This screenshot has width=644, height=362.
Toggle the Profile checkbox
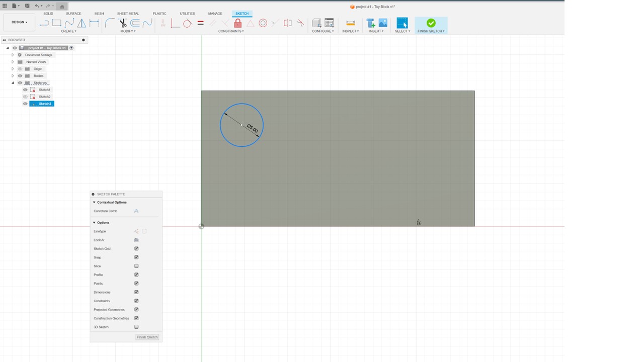point(136,275)
